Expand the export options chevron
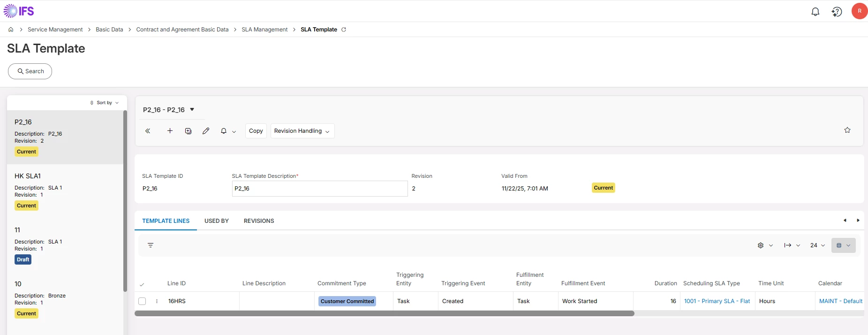 [x=798, y=245]
